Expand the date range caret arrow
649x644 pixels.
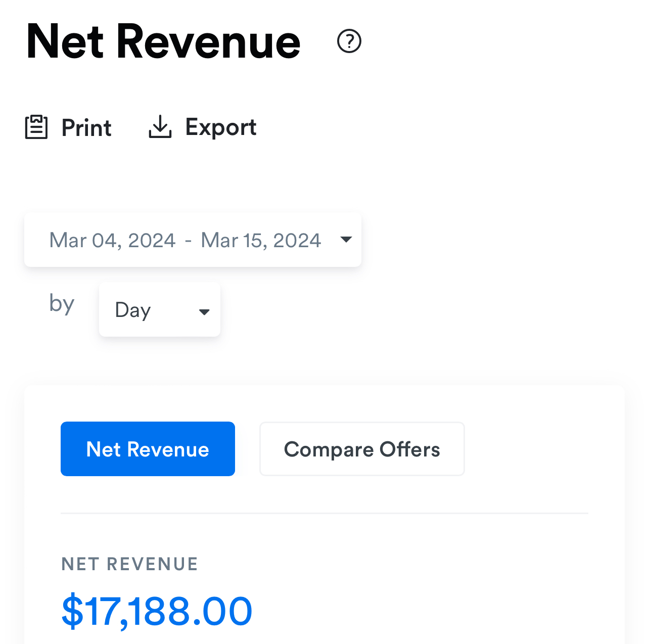click(x=346, y=240)
